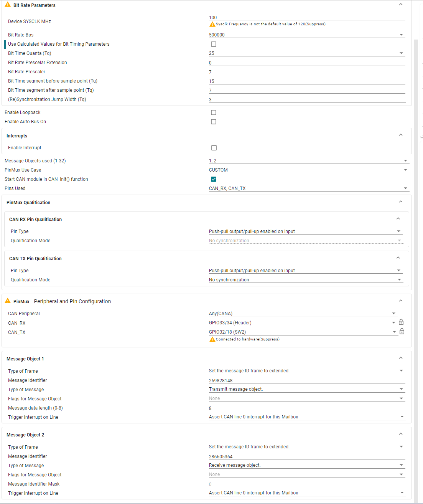Collapse the Message Object 2 section
423x504 pixels.
(401, 434)
